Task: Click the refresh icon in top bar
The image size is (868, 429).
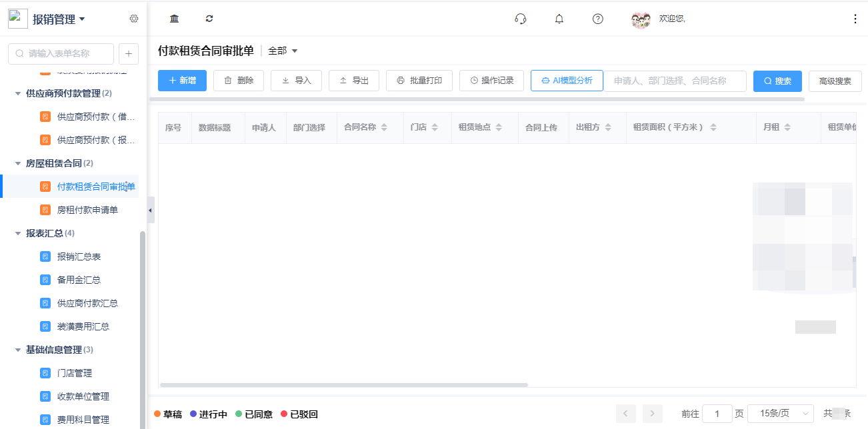Action: [209, 19]
